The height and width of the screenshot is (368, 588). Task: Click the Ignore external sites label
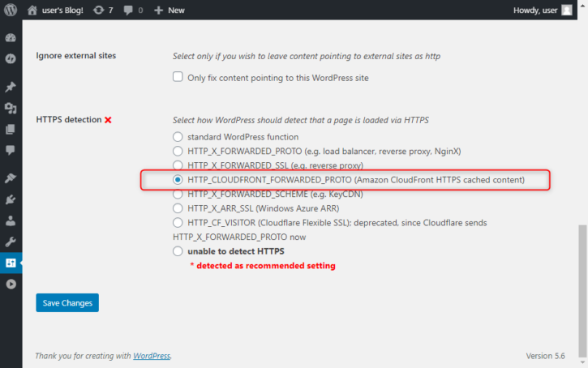point(75,55)
